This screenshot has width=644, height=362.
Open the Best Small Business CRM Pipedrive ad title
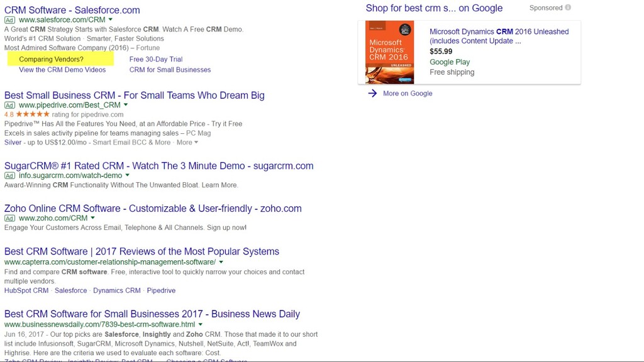pos(135,96)
